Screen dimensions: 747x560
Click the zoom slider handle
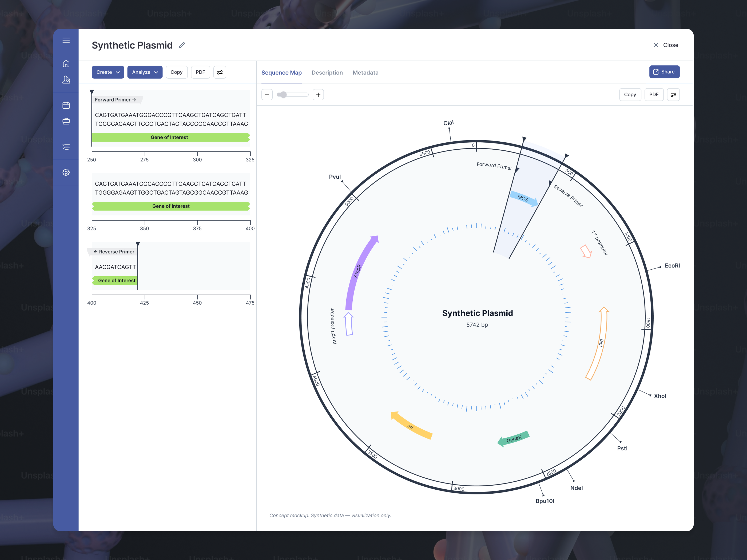[x=284, y=95]
